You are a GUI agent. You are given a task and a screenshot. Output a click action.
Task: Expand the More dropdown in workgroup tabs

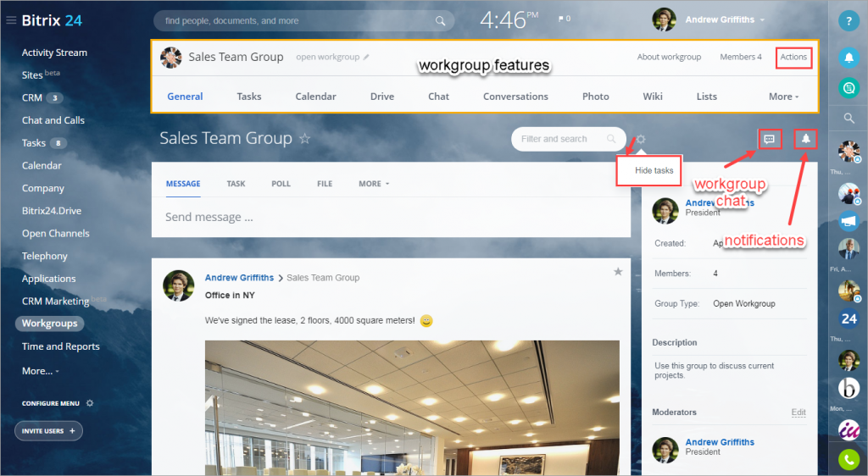(783, 97)
